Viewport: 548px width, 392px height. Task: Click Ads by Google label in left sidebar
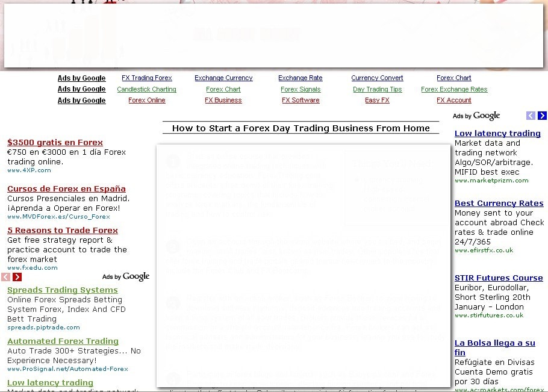point(126,277)
